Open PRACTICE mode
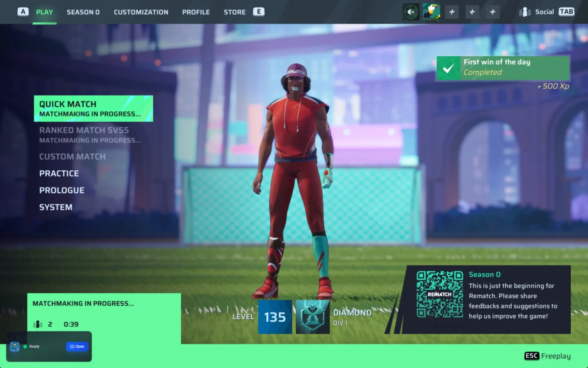588x368 pixels. 59,173
